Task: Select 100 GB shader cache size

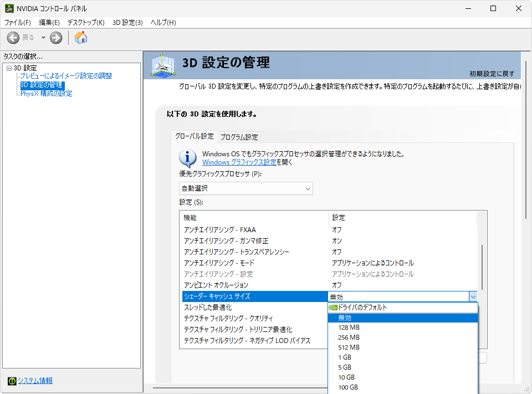Action: [403, 387]
